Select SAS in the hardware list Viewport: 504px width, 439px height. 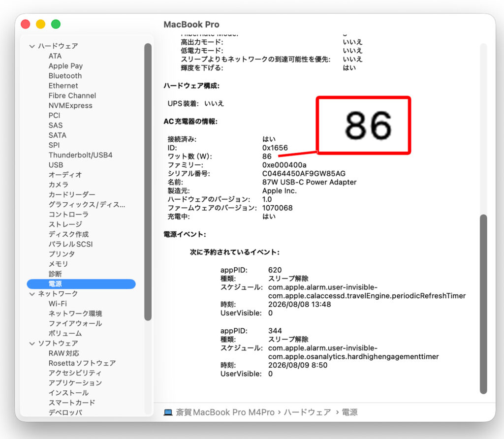click(56, 125)
